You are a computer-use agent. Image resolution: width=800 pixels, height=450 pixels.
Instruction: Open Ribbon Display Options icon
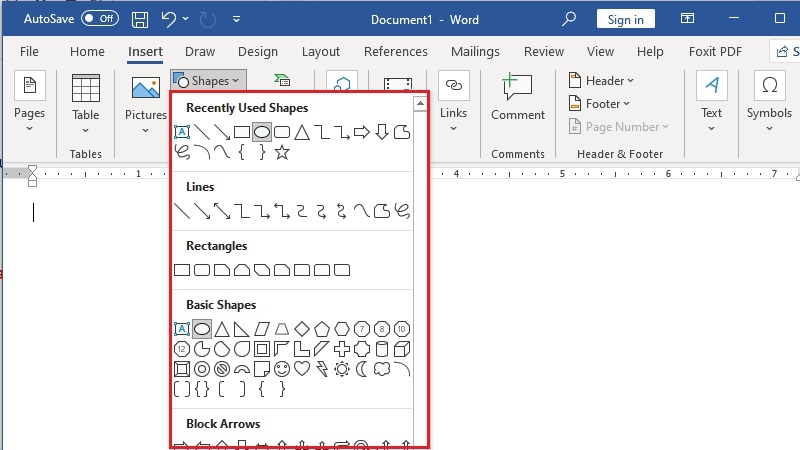coord(687,18)
